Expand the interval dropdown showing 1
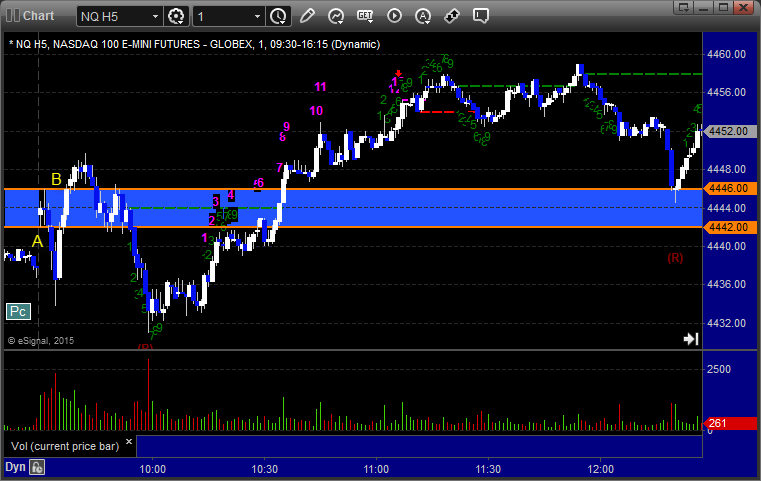Screen dimensions: 761x481 point(257,17)
